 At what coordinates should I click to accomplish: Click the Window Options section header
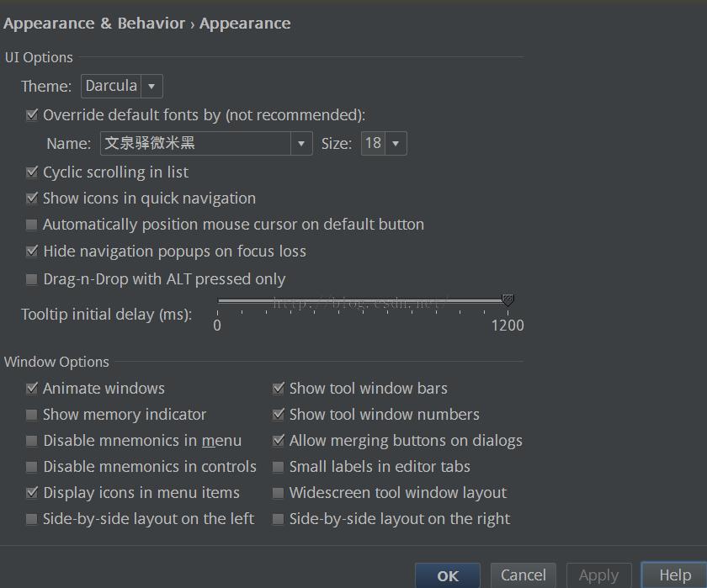(x=57, y=362)
